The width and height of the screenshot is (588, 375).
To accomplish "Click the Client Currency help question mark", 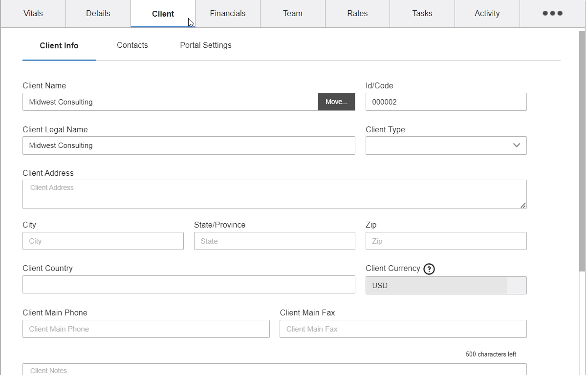I will 429,269.
